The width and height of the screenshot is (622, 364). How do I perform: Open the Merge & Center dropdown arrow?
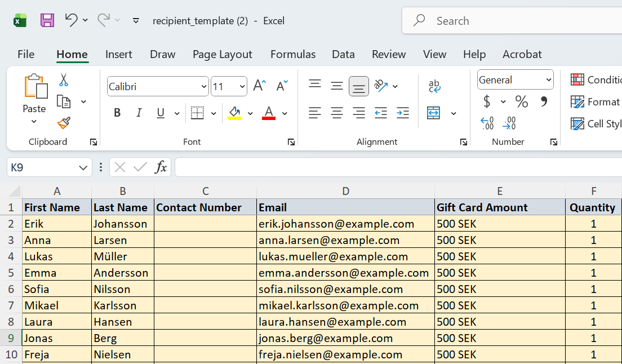[x=454, y=113]
